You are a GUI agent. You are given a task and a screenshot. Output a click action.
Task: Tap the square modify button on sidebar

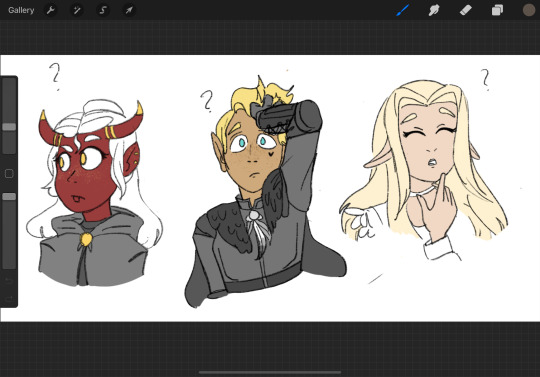9,173
